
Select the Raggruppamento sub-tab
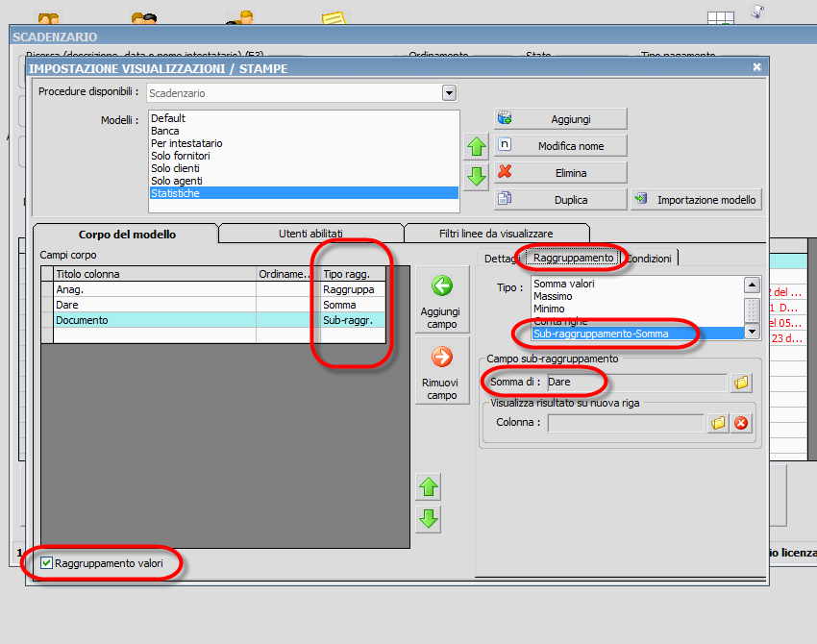(x=573, y=258)
